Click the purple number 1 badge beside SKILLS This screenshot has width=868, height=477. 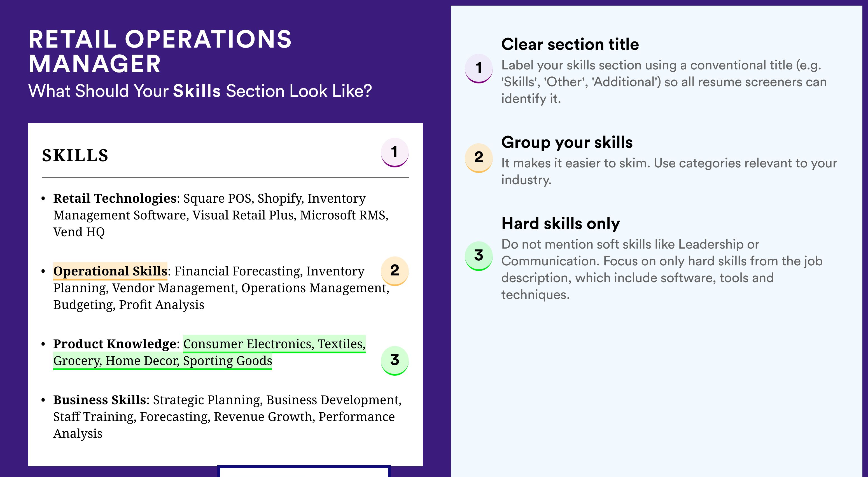pyautogui.click(x=395, y=152)
